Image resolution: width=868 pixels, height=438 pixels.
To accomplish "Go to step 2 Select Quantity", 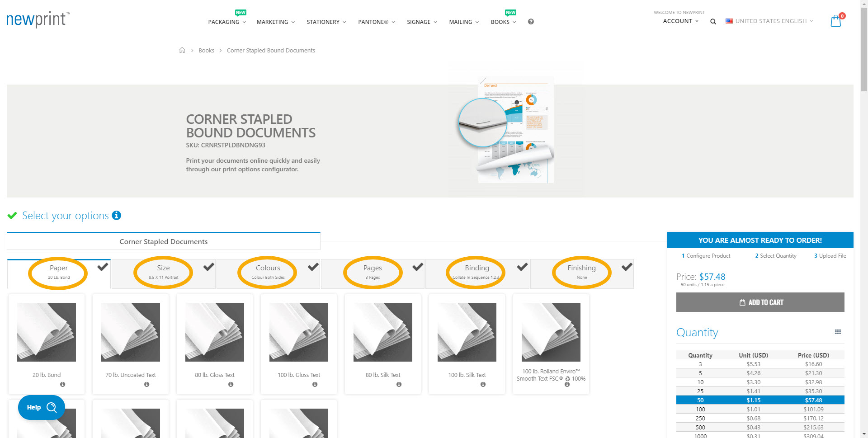I will click(x=776, y=255).
